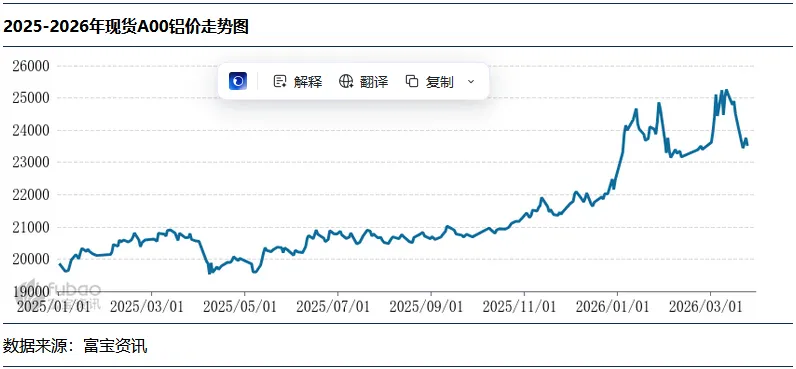Click the 26000 y-axis label
Screen dimensions: 796x369
click(x=30, y=66)
